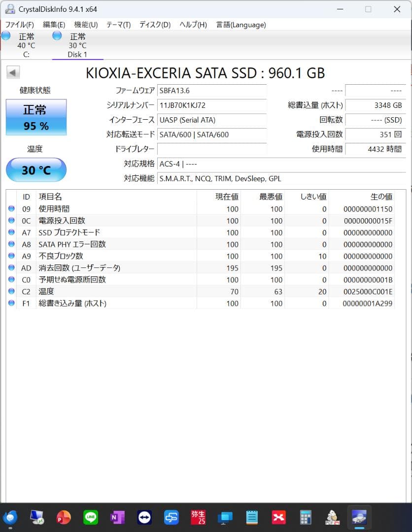Screen dimensions: 412x532
Task: Click the back navigation arrow icon
Action: pos(12,72)
